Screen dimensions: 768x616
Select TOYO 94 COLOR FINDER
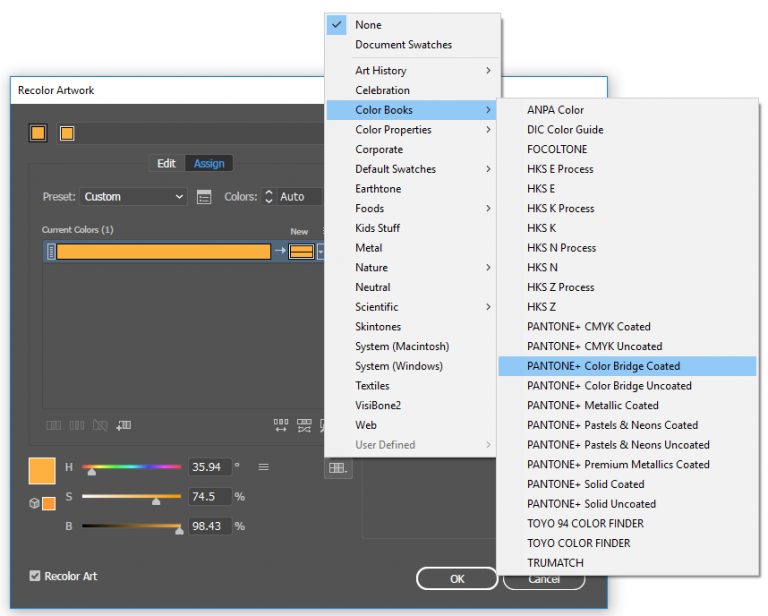[627, 523]
